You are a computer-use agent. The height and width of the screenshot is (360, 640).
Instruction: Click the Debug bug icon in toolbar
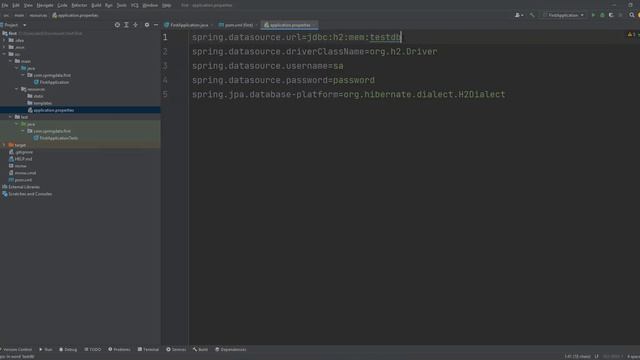point(602,15)
